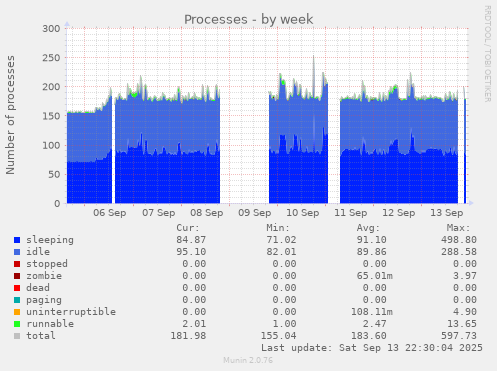The image size is (497, 371).
Task: Click the stopped legend color swatch
Action: pyautogui.click(x=17, y=264)
